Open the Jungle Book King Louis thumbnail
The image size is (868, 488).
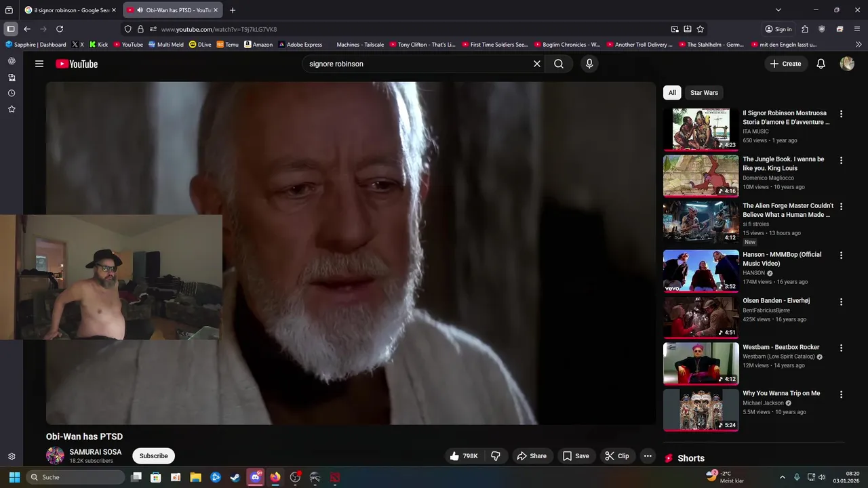701,176
